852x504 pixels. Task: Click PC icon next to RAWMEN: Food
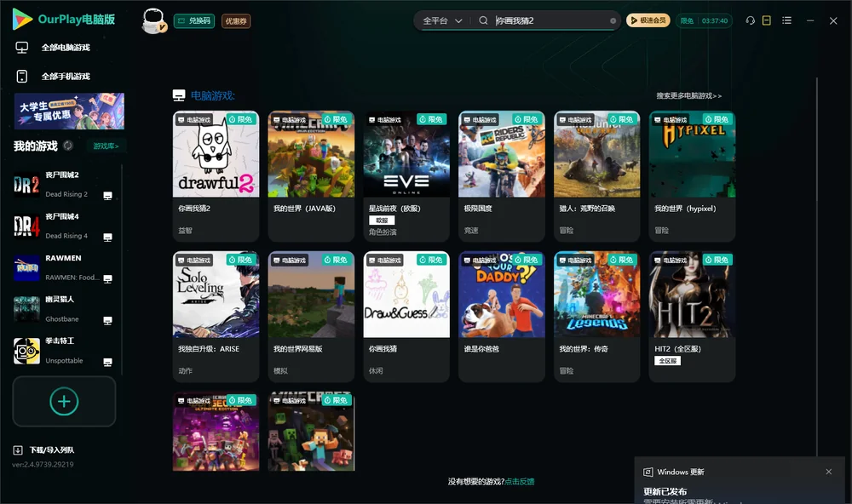107,278
